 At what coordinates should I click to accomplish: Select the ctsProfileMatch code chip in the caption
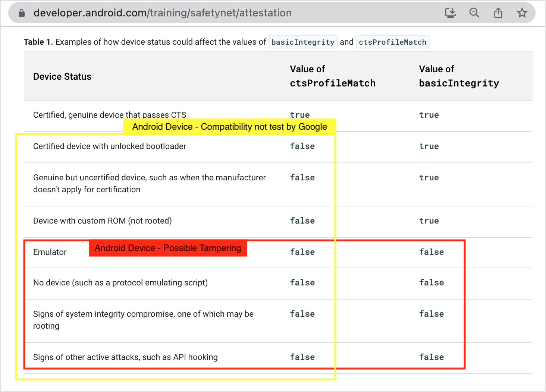pyautogui.click(x=392, y=42)
